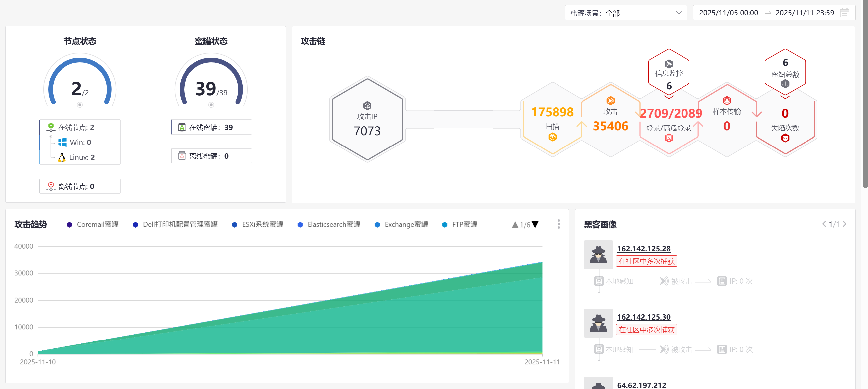Click the 失陷次数 red shield icon
Viewport: 868px width, 389px height.
[785, 138]
